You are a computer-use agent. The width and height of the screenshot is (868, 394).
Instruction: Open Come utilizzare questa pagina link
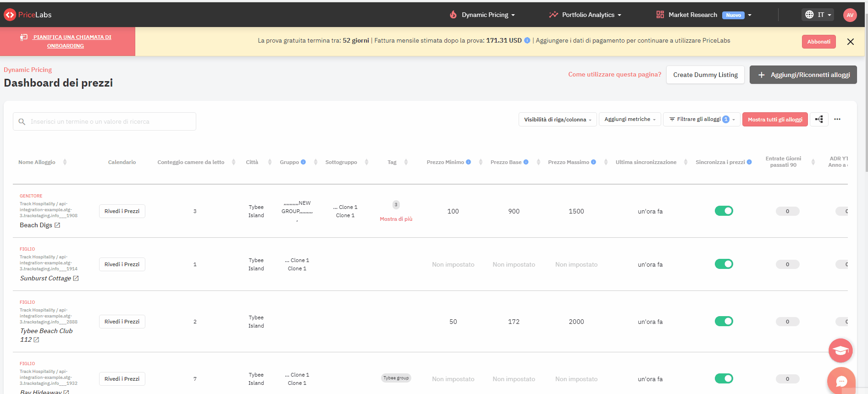pos(614,74)
